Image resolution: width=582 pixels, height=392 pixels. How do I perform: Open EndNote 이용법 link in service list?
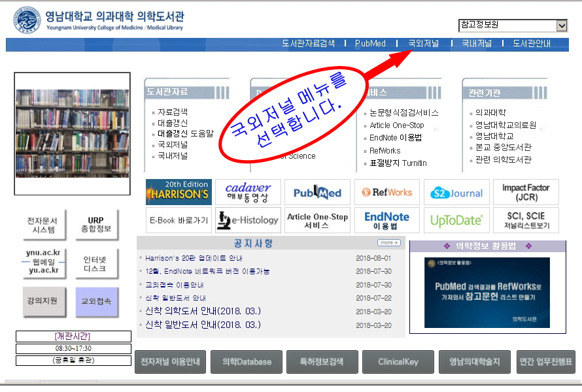(x=395, y=138)
